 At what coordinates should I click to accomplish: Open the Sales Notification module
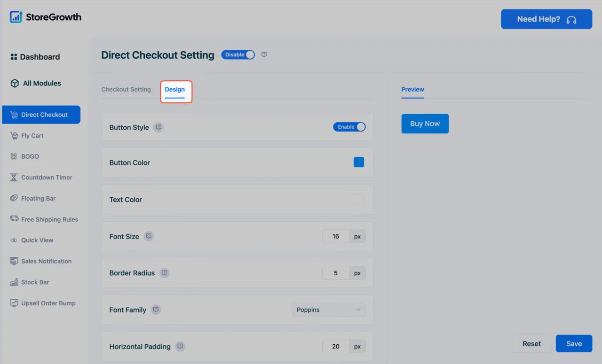41,261
